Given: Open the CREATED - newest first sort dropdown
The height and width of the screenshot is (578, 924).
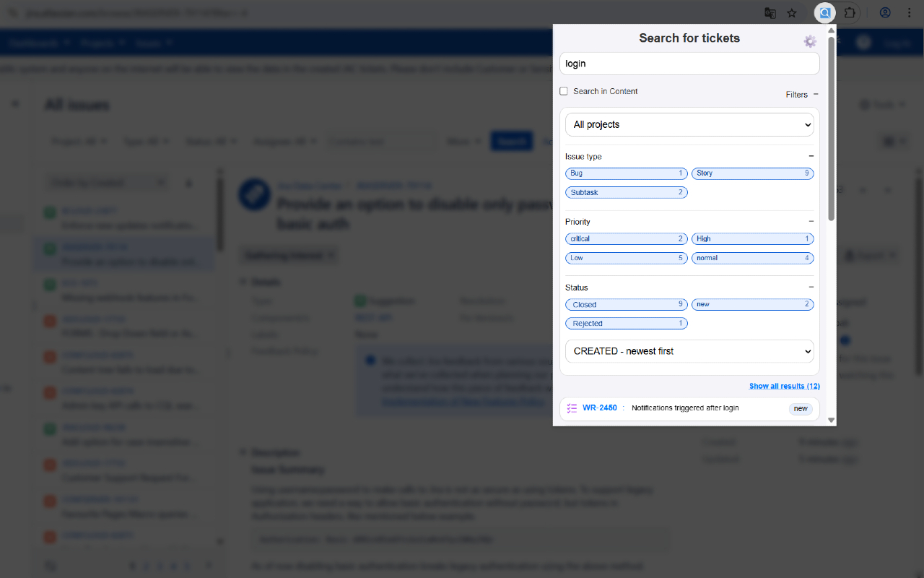Looking at the screenshot, I should (x=689, y=351).
